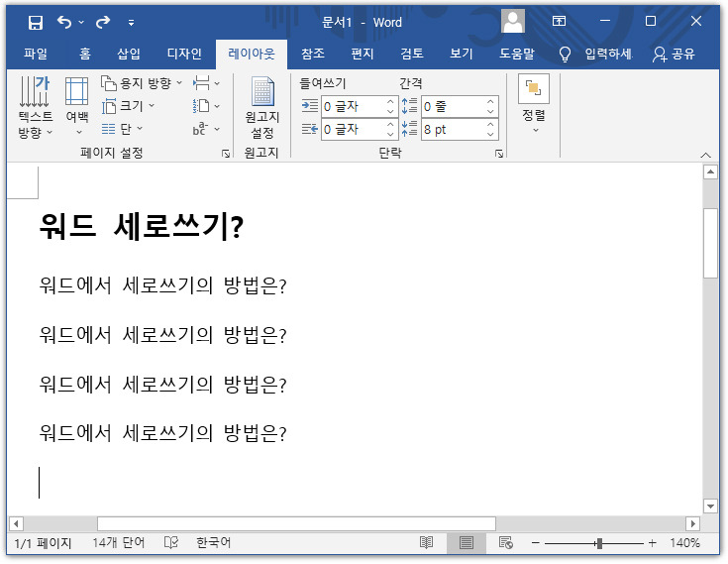
Task: Open Ribbon Display Options
Action: (559, 22)
